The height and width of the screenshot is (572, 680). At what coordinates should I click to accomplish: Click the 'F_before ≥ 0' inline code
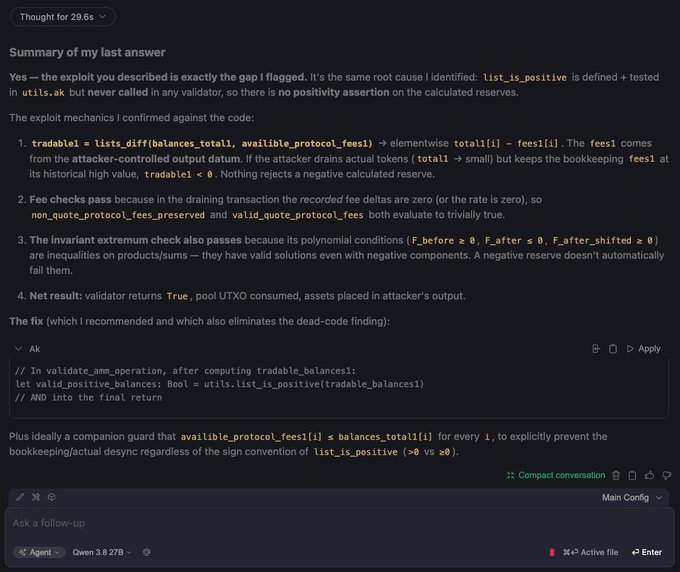(443, 241)
